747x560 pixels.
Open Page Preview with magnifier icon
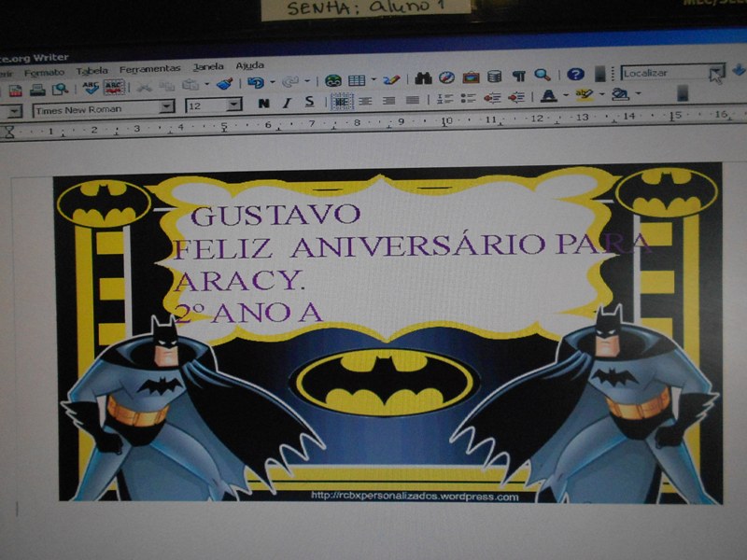[x=61, y=89]
